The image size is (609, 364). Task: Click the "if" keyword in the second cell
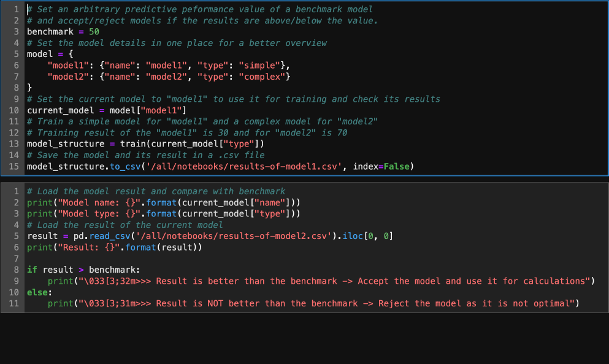pos(32,270)
